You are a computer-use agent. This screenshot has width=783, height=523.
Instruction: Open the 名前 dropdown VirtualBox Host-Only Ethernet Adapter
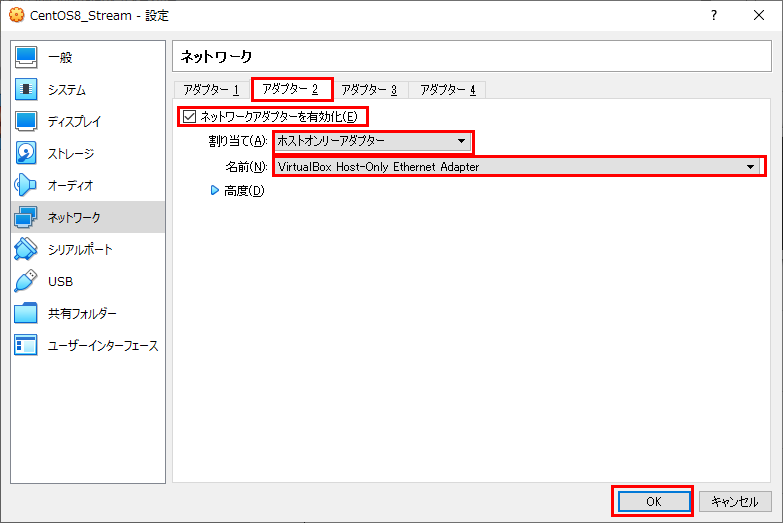[517, 166]
